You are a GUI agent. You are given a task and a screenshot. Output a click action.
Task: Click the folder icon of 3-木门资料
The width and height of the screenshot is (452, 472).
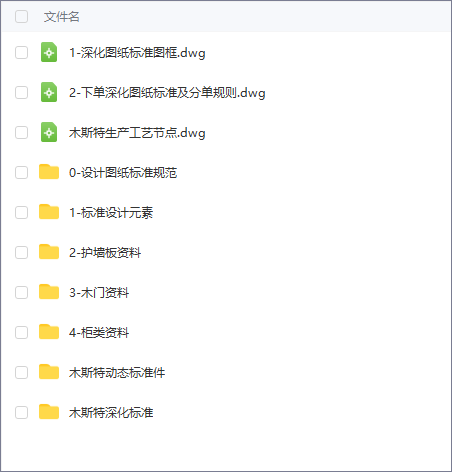point(49,292)
